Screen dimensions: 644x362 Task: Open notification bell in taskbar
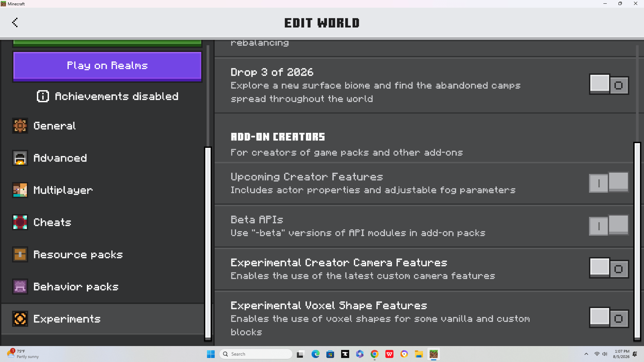[x=635, y=354]
